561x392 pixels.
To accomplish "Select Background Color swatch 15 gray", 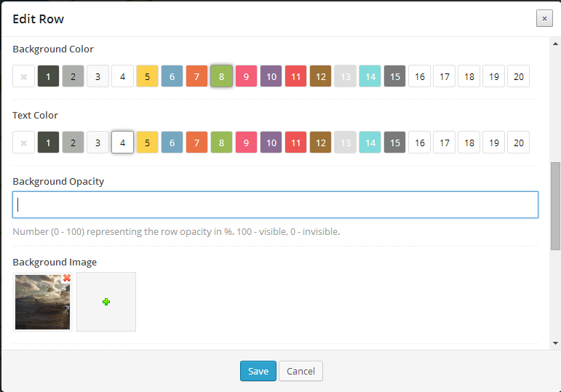I will point(394,76).
